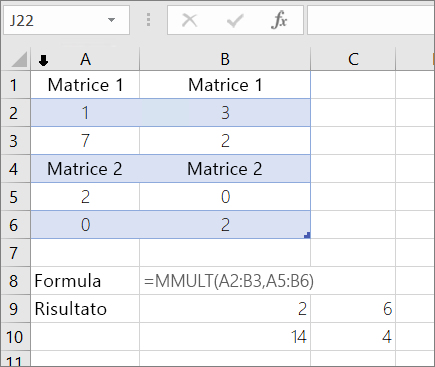Click cell A6 with value 0
The width and height of the screenshot is (435, 367).
click(85, 225)
